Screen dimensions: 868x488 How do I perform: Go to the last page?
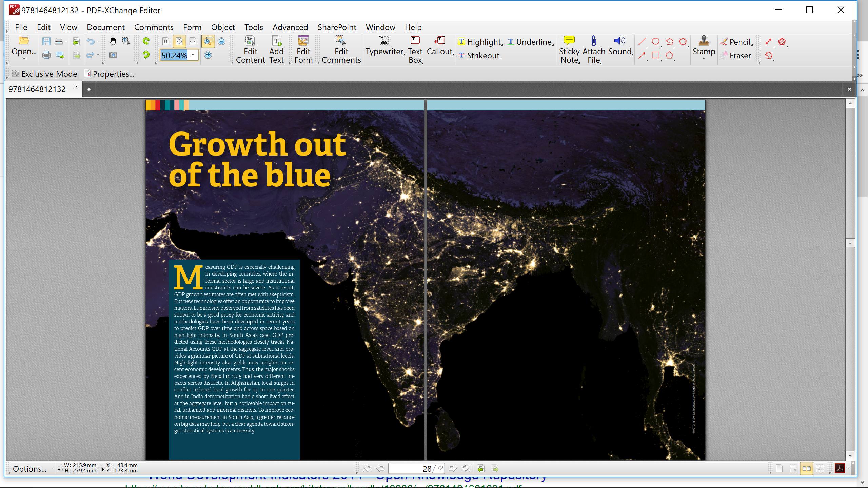coord(466,468)
